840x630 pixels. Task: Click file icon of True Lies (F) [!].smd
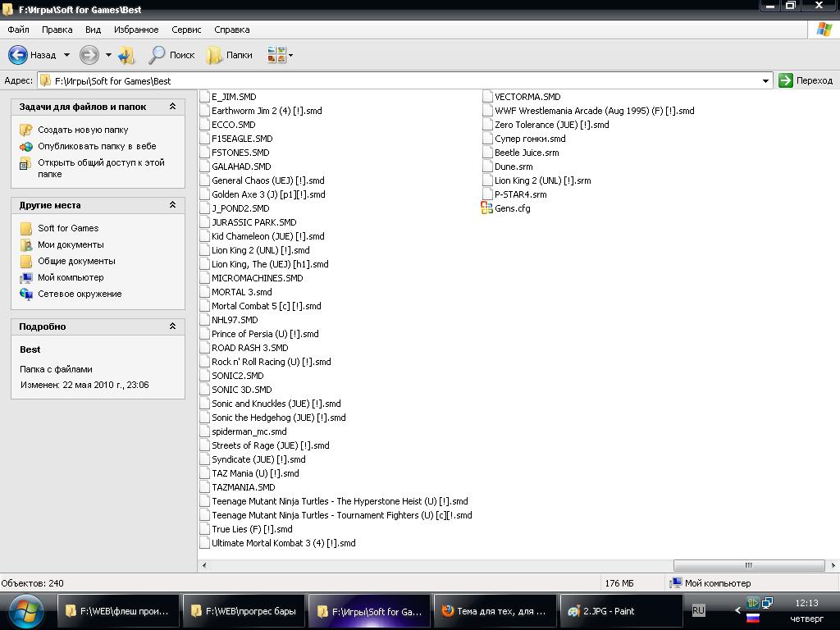[204, 529]
